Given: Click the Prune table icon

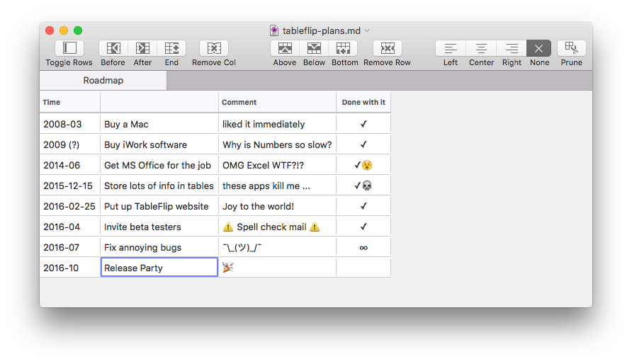Looking at the screenshot, I should coord(572,48).
